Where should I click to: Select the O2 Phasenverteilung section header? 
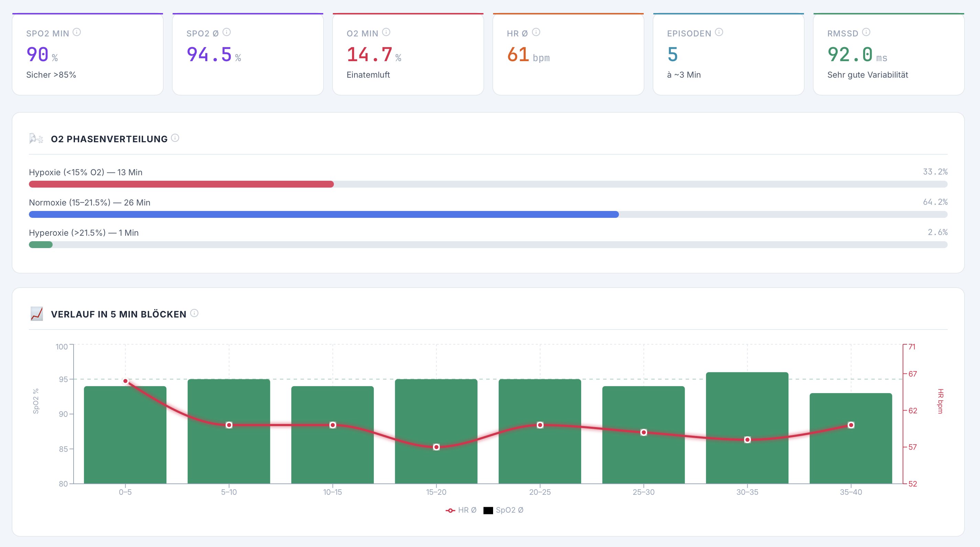110,139
